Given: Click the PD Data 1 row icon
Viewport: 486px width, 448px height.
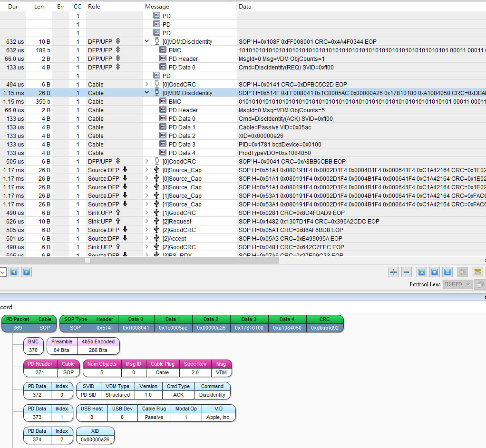Looking at the screenshot, I should tap(163, 127).
